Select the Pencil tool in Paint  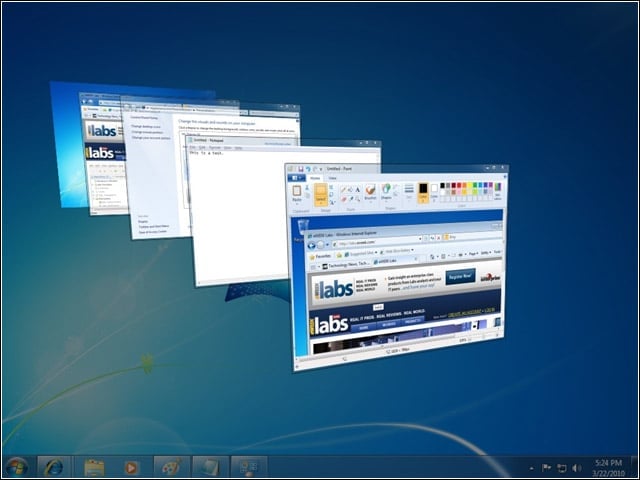(343, 190)
